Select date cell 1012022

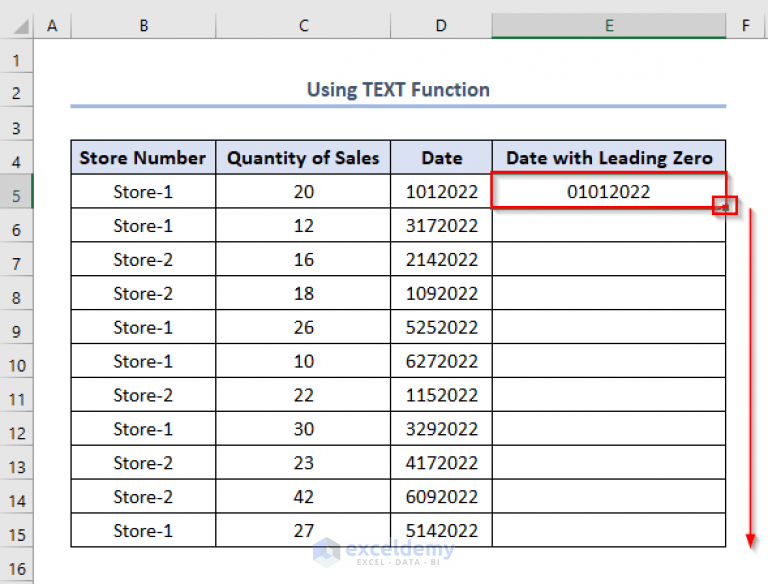coord(441,192)
